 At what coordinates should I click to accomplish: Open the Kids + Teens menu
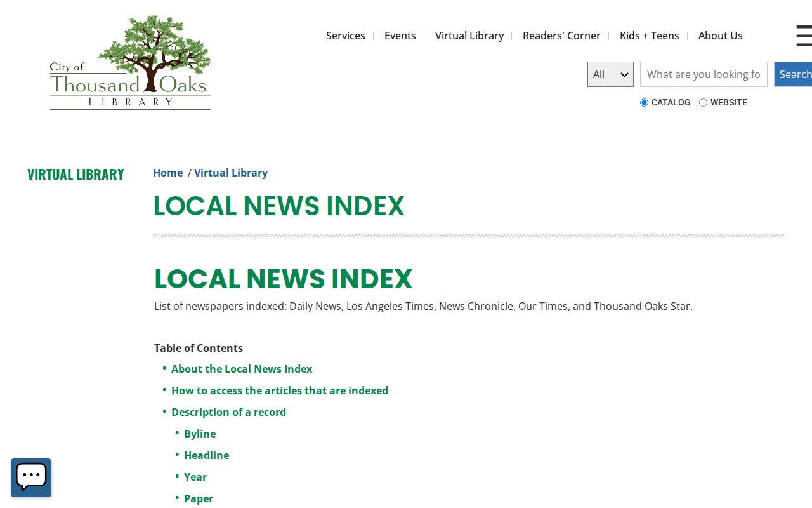(x=650, y=36)
